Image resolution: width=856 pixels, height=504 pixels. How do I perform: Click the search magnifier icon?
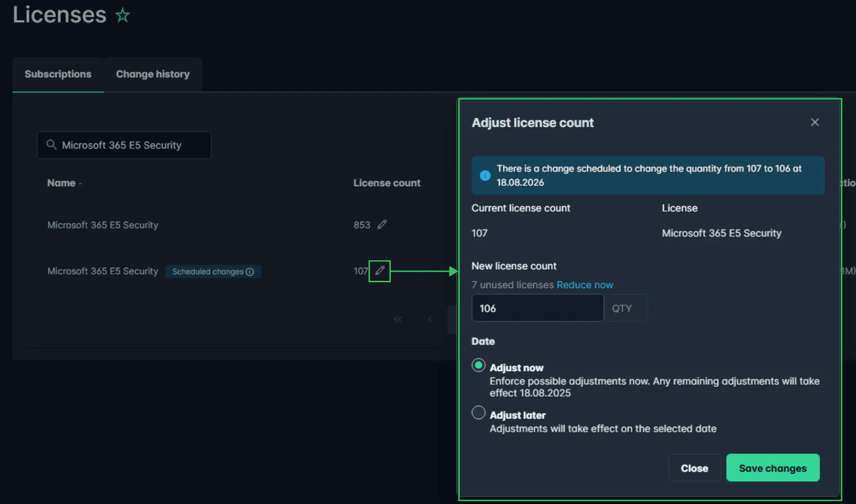point(52,145)
